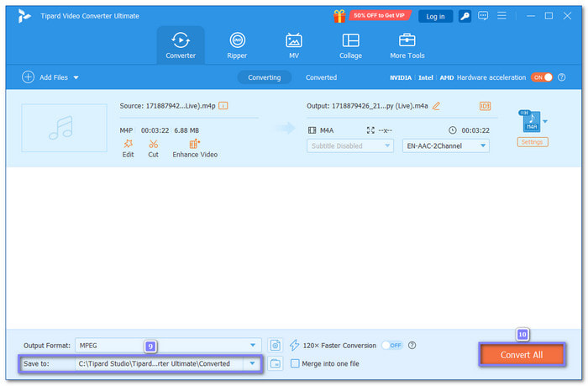Enable 120× Faster Conversion toggle
Screen dimensions: 588x386
pos(392,345)
